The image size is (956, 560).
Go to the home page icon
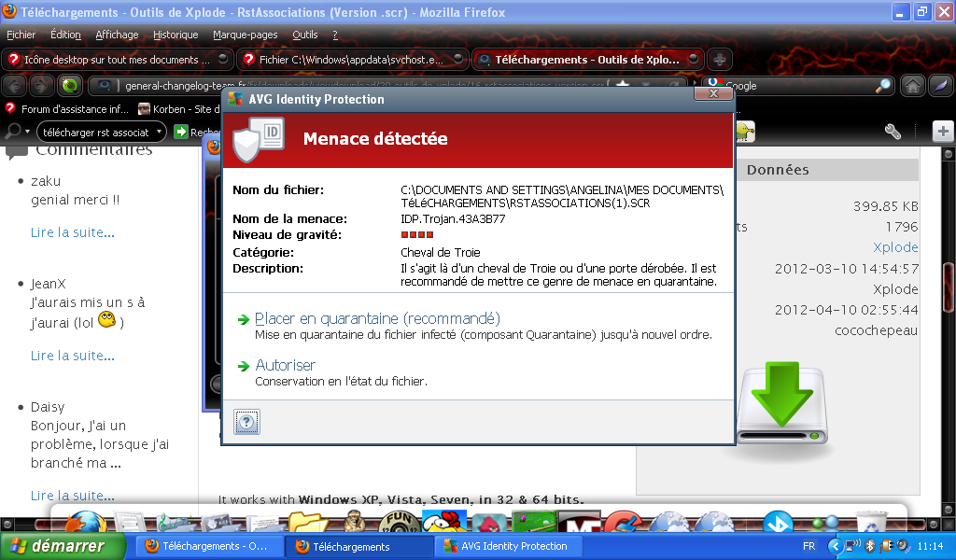point(913,86)
